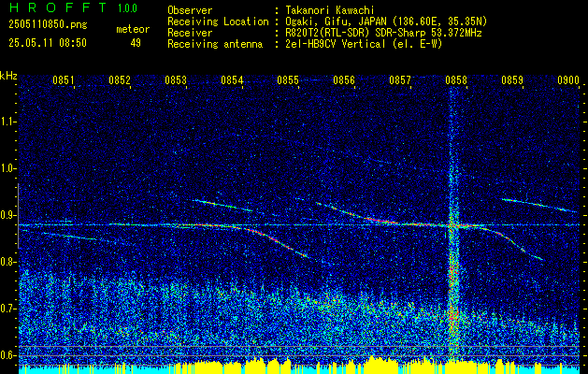Click the 0859 time axis marker
This screenshot has width=588, height=374.
512,79
